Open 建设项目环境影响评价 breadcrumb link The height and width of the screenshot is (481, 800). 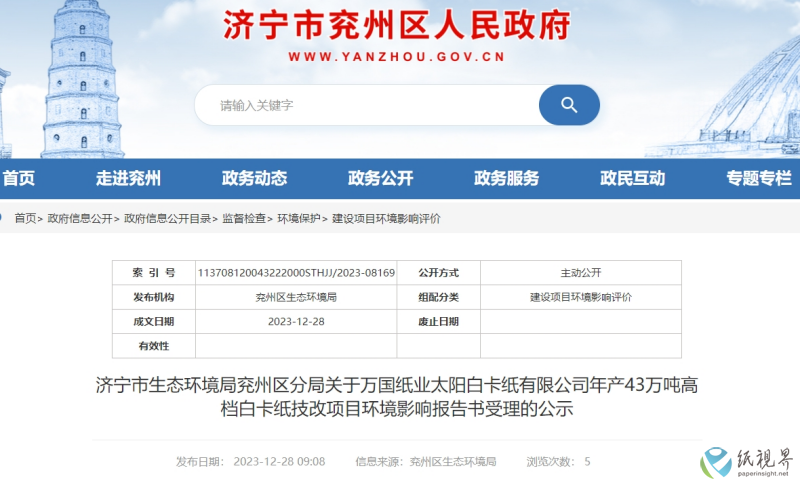[386, 219]
